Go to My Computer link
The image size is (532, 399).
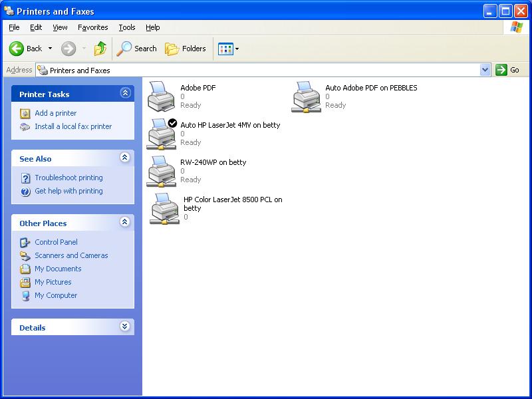pos(56,295)
